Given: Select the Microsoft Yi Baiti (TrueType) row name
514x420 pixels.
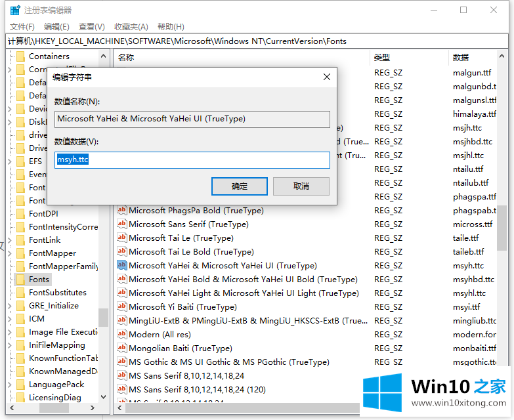Looking at the screenshot, I should coord(182,307).
